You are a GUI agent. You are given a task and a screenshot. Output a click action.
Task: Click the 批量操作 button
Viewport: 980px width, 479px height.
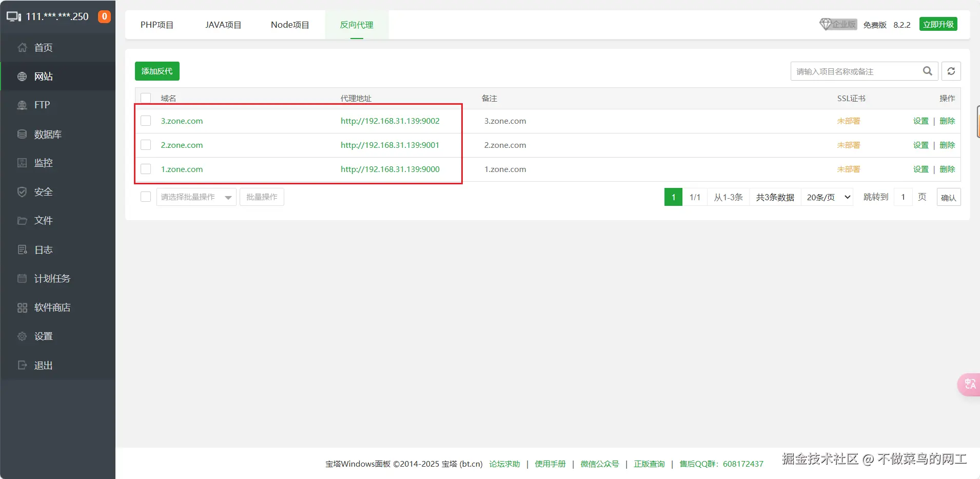coord(262,197)
